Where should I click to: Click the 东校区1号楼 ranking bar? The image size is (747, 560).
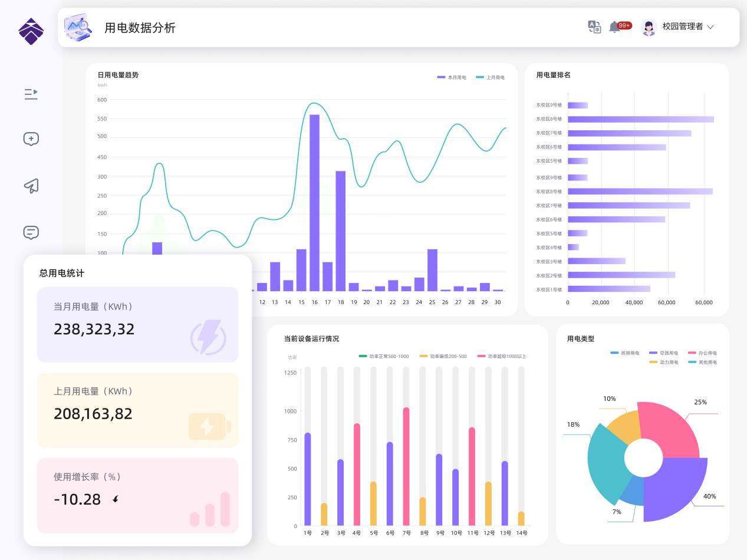(608, 289)
